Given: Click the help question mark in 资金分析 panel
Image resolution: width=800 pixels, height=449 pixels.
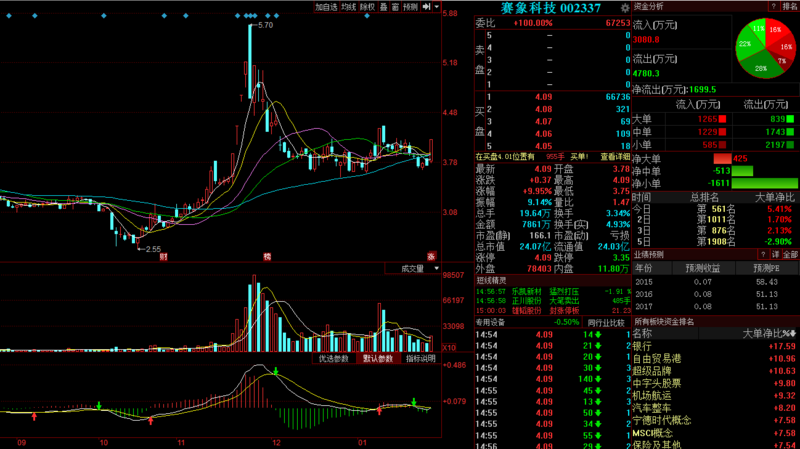Looking at the screenshot, I should (773, 6).
